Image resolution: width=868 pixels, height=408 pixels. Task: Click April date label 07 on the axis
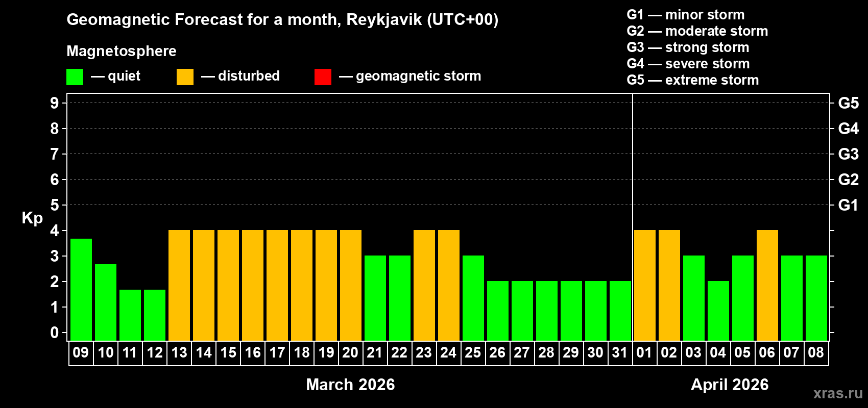(791, 352)
